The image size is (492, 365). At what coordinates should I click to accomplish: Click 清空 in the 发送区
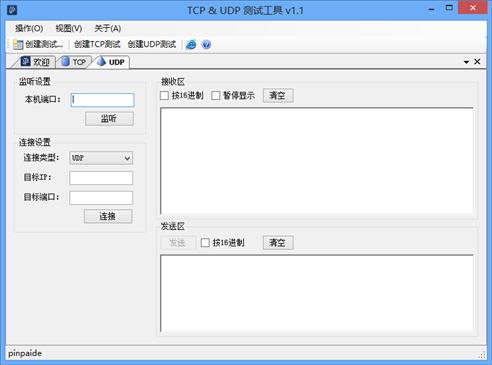pyautogui.click(x=278, y=243)
